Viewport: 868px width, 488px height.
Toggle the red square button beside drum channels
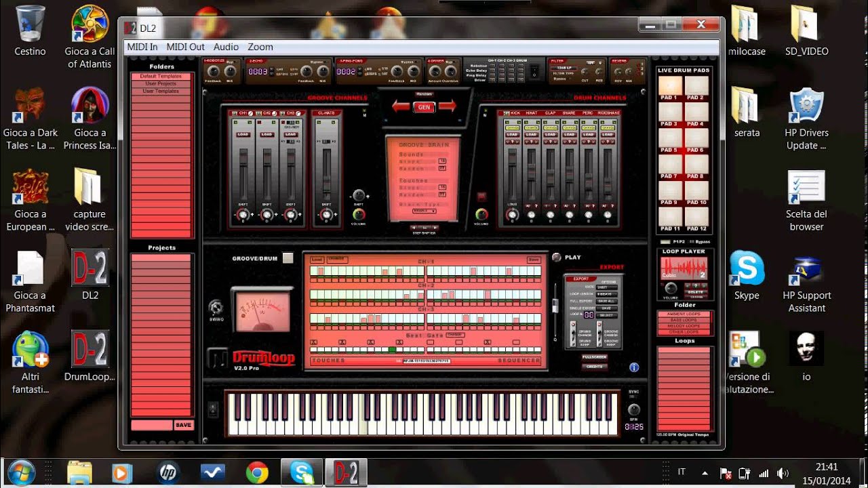[x=481, y=197]
